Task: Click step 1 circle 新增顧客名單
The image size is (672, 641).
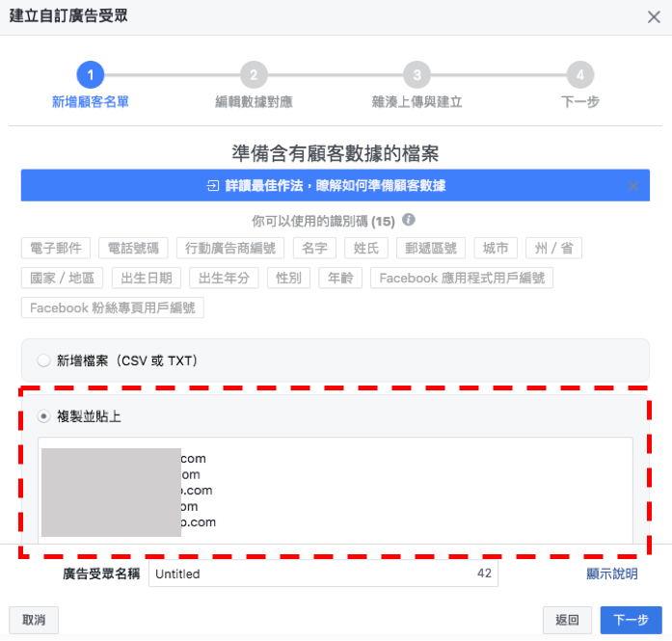Action: tap(90, 75)
